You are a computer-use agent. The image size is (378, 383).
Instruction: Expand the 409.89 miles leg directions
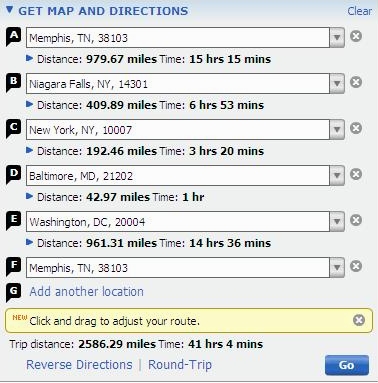[29, 105]
